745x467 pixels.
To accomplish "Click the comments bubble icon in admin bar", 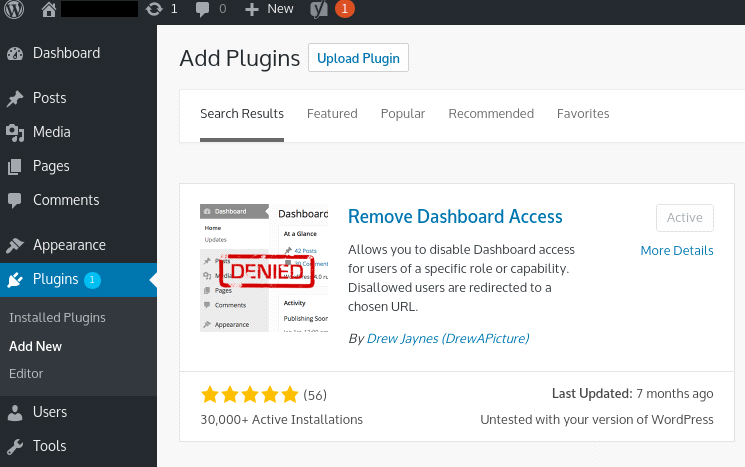I will coord(203,9).
